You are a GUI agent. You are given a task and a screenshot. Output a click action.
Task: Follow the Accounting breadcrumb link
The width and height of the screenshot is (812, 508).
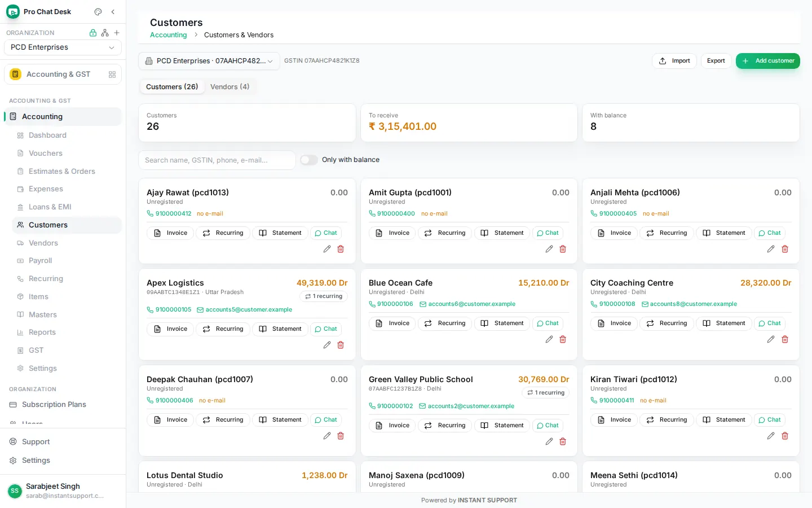(168, 35)
